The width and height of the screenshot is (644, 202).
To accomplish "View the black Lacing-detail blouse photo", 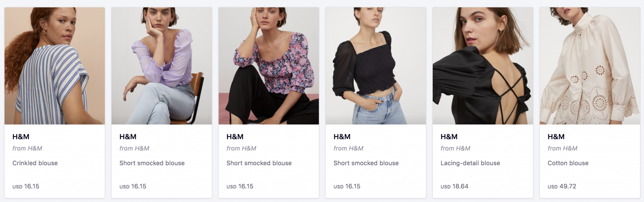I will [483, 66].
